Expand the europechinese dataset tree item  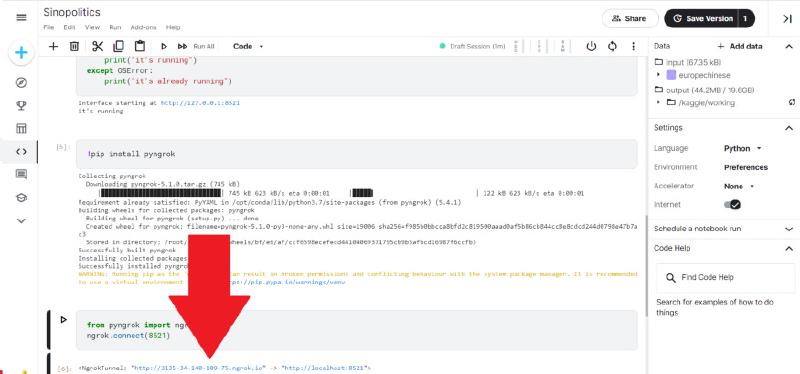(658, 75)
